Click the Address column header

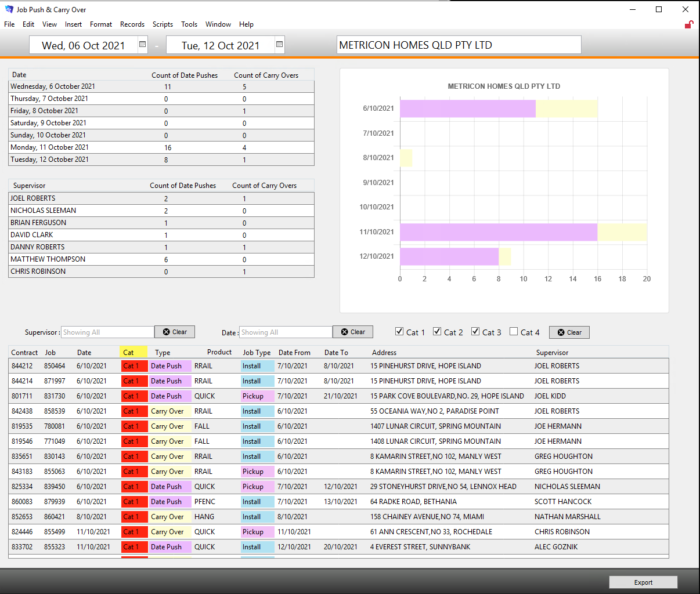[x=384, y=352]
